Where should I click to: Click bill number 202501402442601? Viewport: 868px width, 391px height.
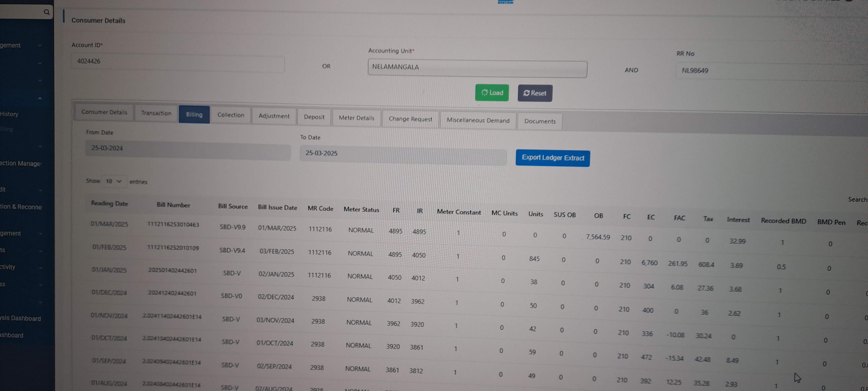(173, 271)
